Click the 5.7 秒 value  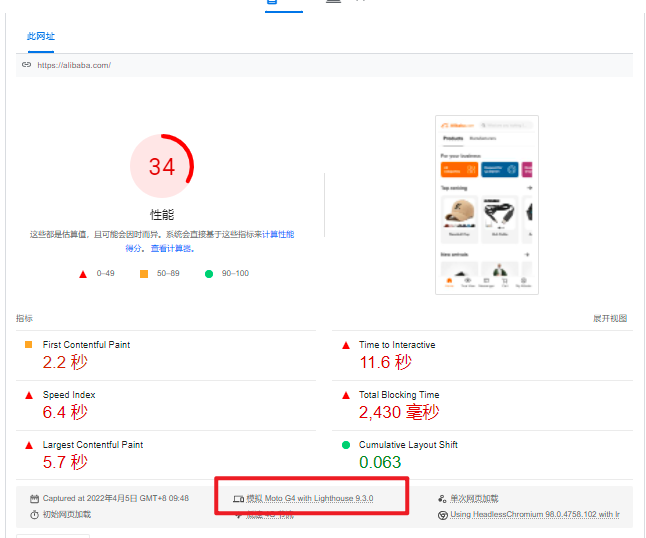click(65, 462)
